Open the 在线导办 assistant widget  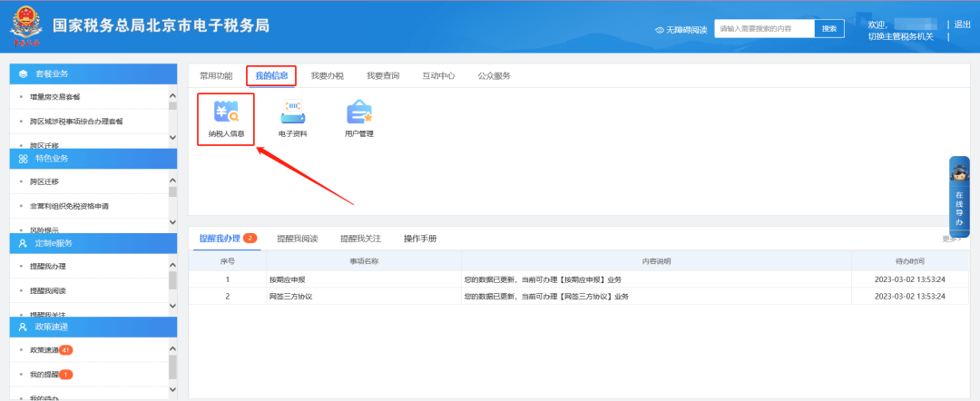click(959, 197)
